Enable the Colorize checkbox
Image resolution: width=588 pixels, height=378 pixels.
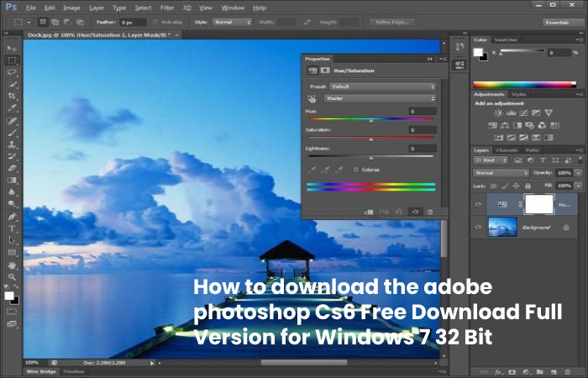[355, 170]
